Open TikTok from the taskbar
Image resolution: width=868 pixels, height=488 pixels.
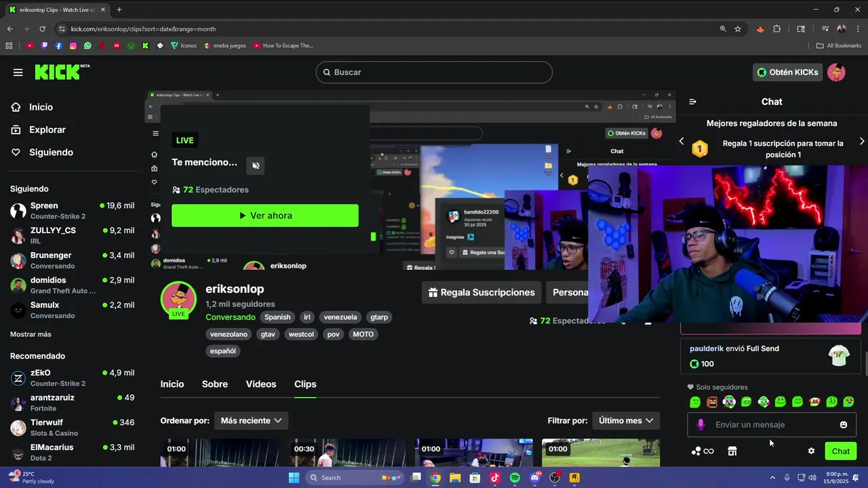coord(495,478)
